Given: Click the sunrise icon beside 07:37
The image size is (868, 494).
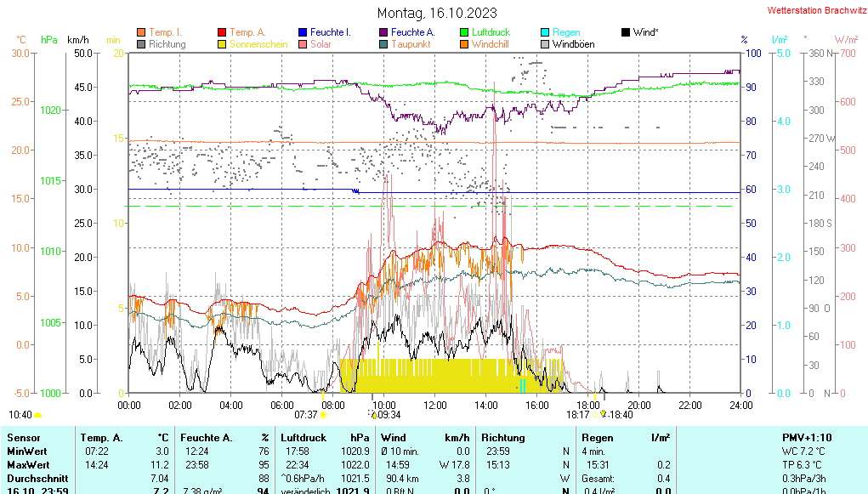Looking at the screenshot, I should [x=323, y=415].
